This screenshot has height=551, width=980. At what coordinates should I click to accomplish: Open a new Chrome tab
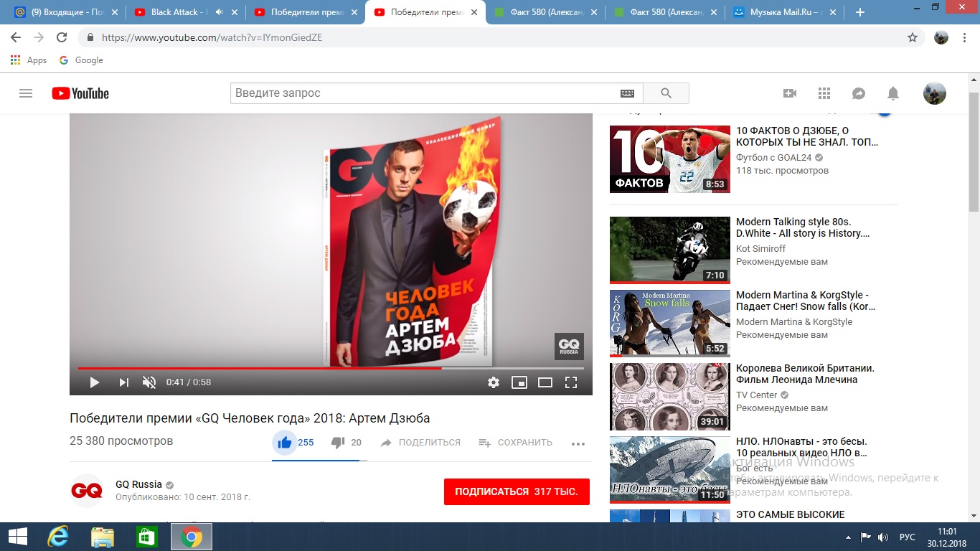(860, 12)
